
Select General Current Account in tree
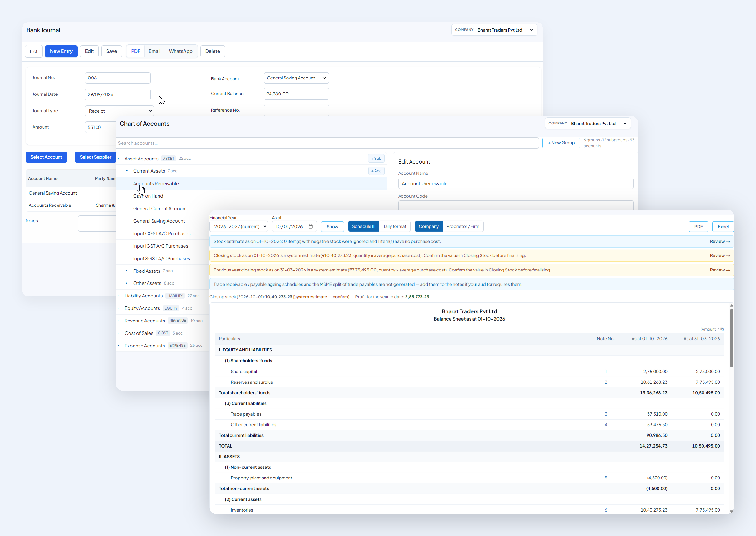pyautogui.click(x=160, y=209)
